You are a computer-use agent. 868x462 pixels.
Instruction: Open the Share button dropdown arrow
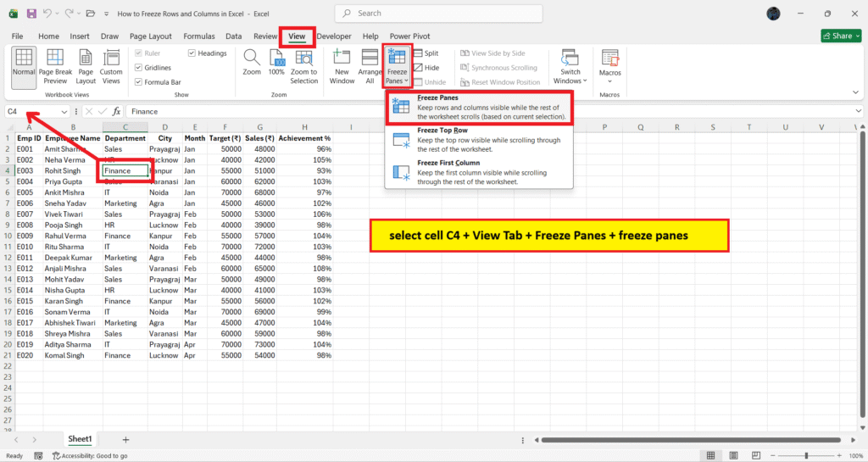pos(858,36)
